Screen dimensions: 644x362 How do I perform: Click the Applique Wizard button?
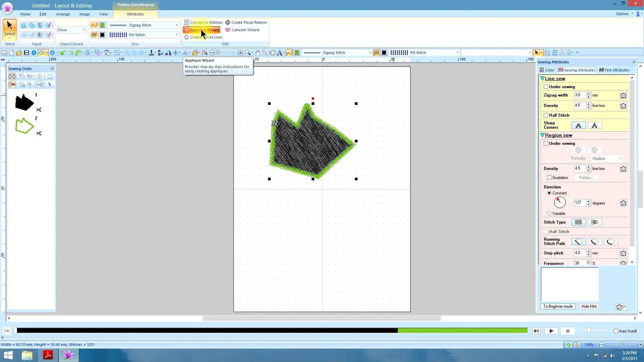(x=202, y=30)
